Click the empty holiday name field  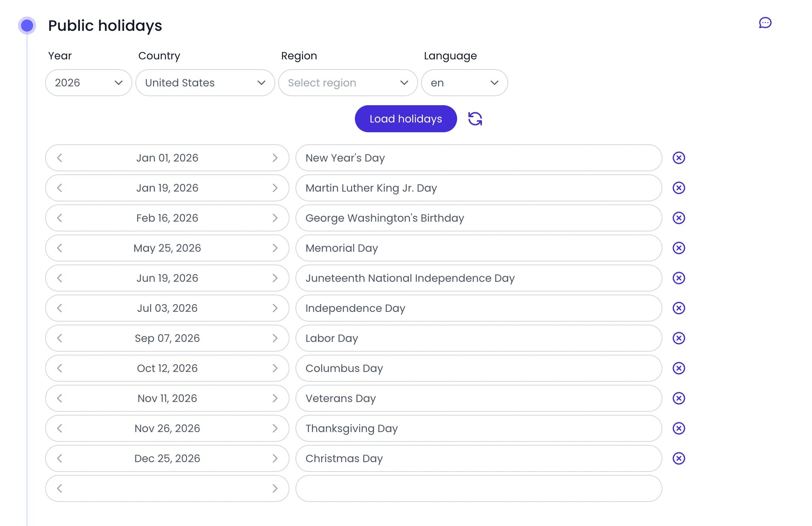(x=479, y=488)
